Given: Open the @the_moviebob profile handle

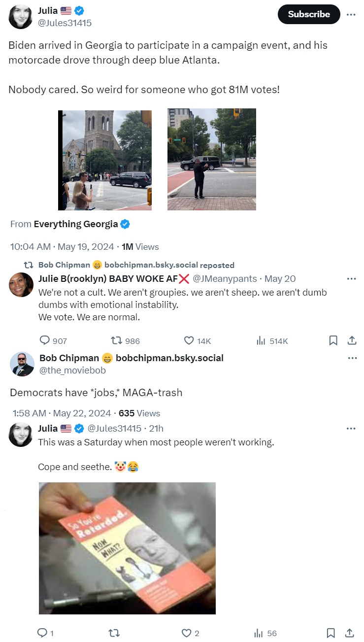Looking at the screenshot, I should coord(72,371).
